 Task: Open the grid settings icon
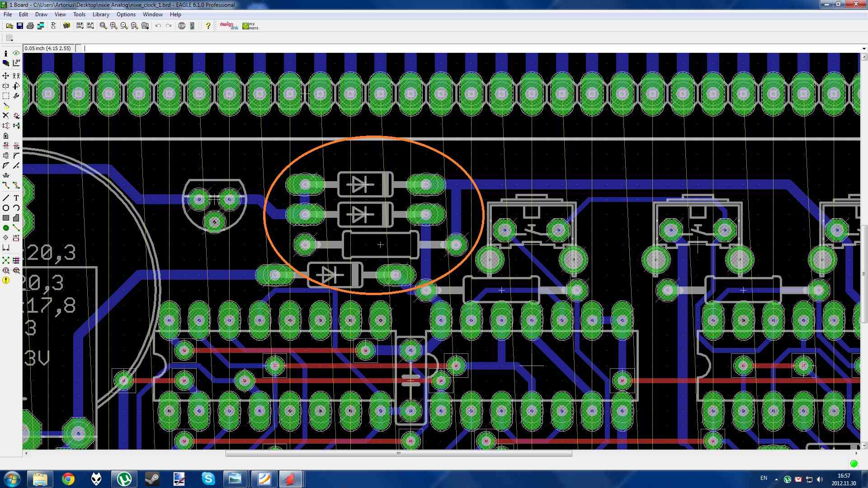coord(9,38)
